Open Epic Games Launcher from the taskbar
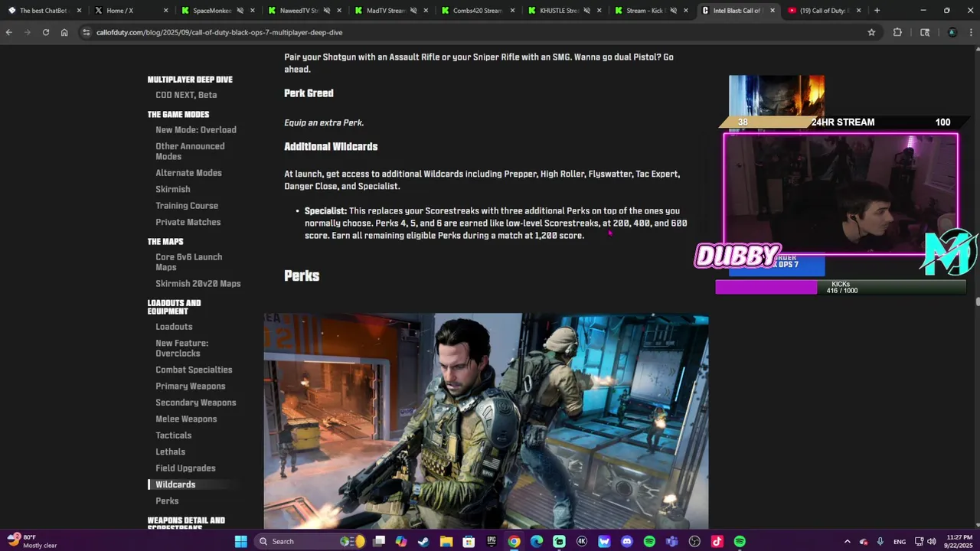The height and width of the screenshot is (551, 980). pos(492,541)
